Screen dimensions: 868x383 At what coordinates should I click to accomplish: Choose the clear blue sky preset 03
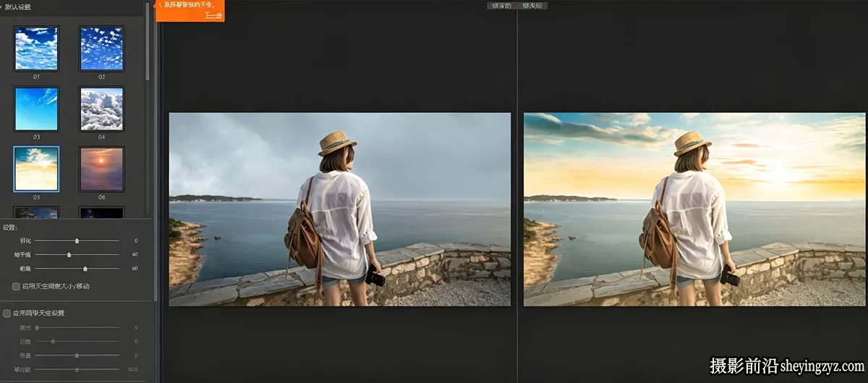click(36, 109)
